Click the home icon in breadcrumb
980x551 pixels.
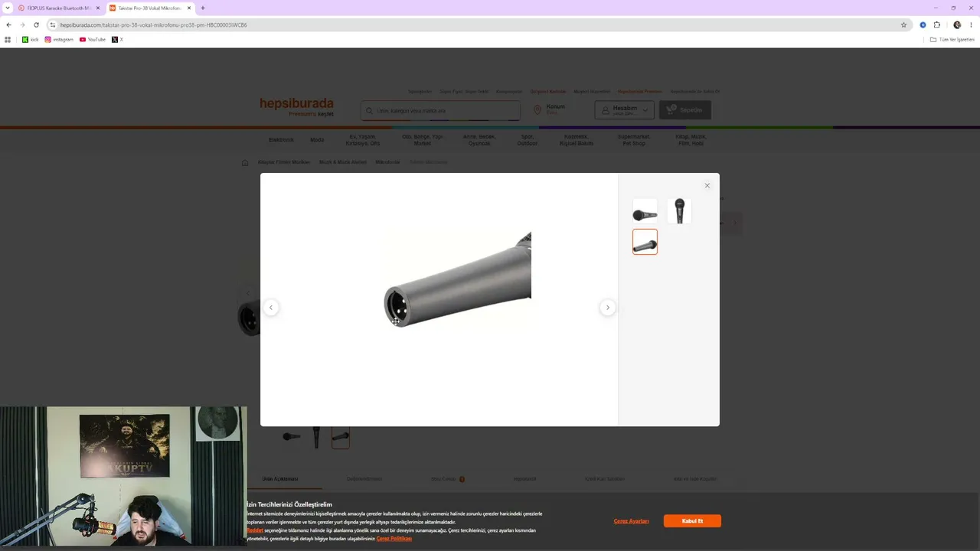(245, 162)
